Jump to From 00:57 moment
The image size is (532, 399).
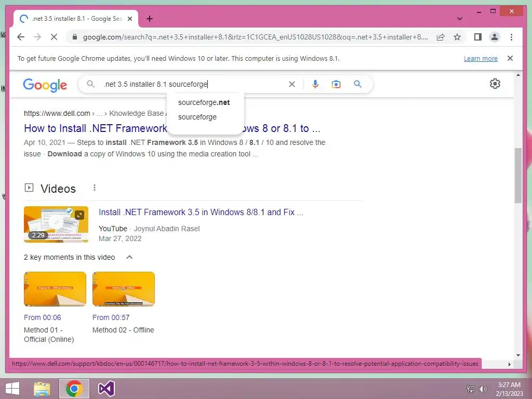(x=111, y=317)
